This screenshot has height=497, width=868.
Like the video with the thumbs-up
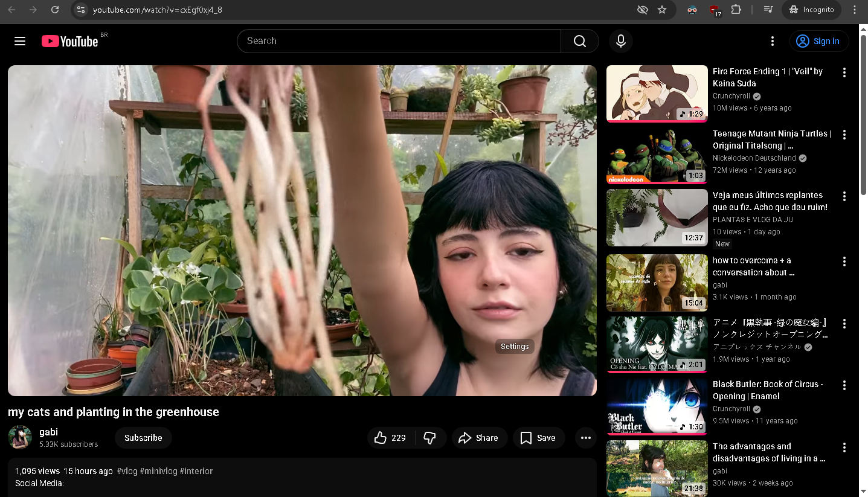point(391,438)
